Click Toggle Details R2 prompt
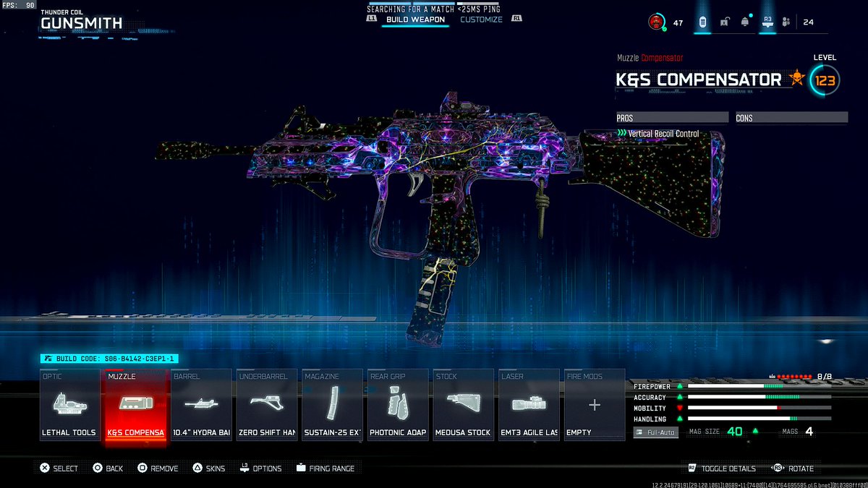This screenshot has width=868, height=488. pos(722,468)
